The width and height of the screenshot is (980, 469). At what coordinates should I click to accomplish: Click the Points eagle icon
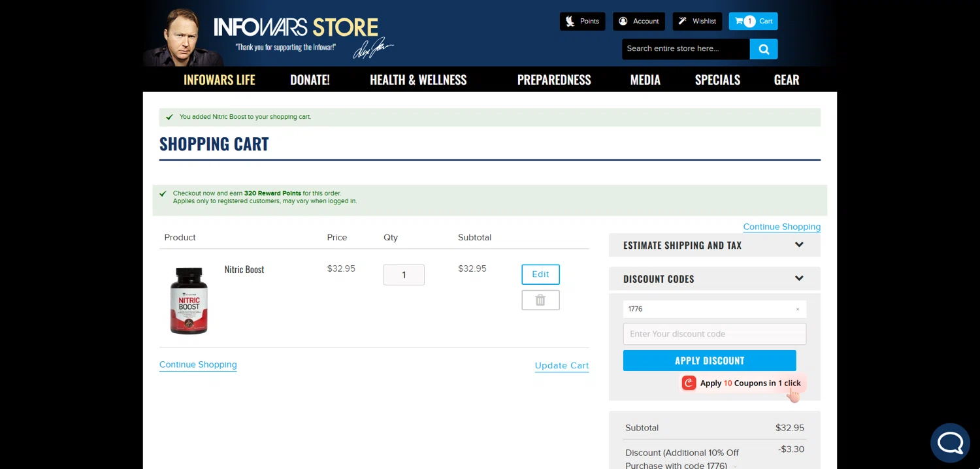pyautogui.click(x=570, y=22)
